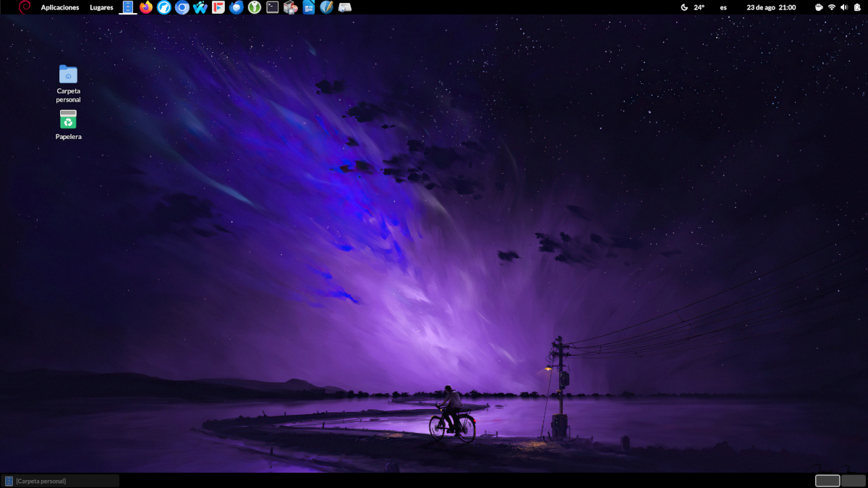Launch the pencil text editor icon
868x488 pixels.
point(326,7)
